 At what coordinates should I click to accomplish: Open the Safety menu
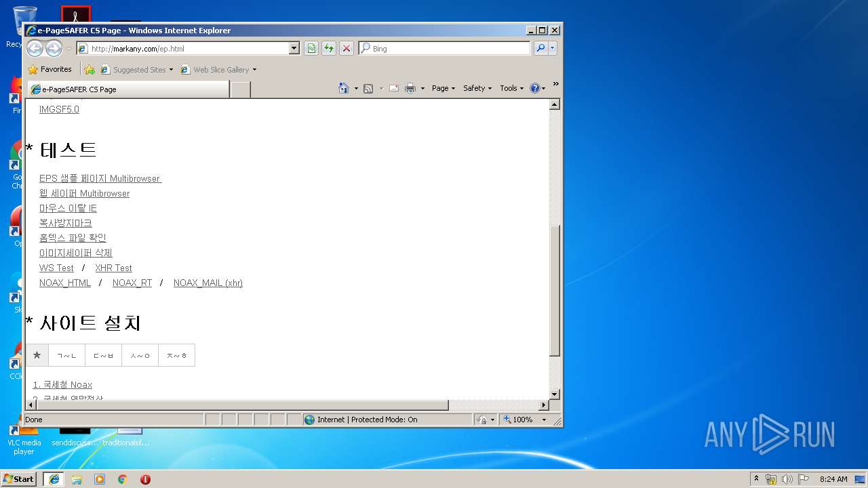(x=477, y=88)
